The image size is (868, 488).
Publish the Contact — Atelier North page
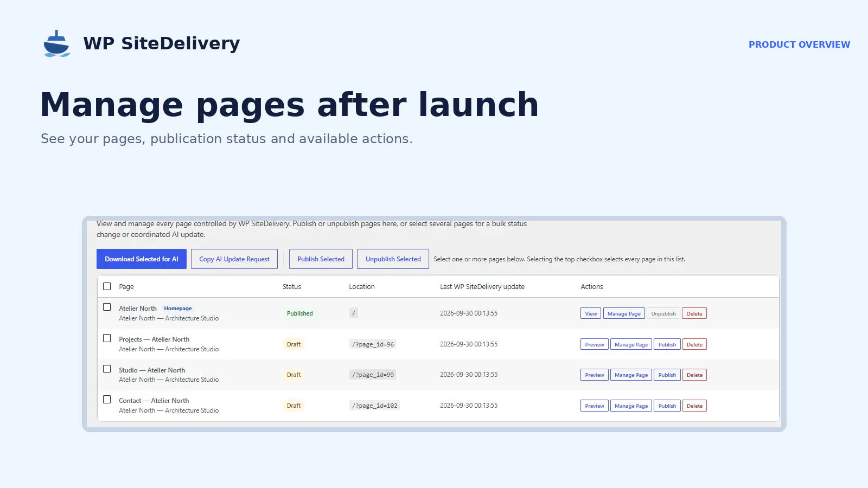click(x=667, y=406)
